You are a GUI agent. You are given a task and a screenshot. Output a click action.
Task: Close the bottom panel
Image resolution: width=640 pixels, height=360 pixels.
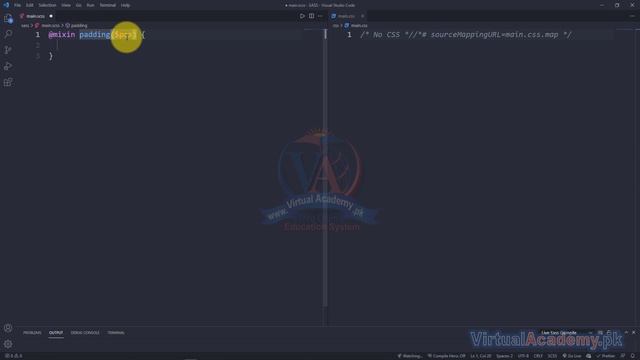click(x=633, y=333)
